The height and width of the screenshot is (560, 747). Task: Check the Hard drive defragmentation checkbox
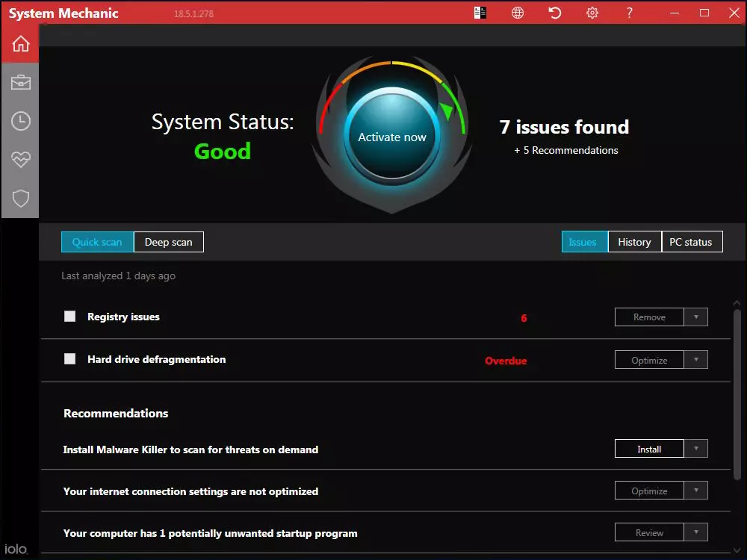pos(69,358)
